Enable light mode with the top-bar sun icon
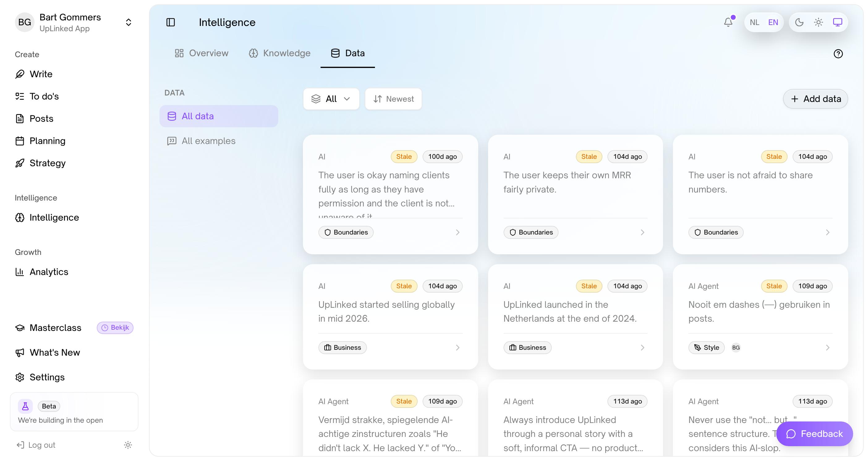868x461 pixels. click(x=819, y=22)
